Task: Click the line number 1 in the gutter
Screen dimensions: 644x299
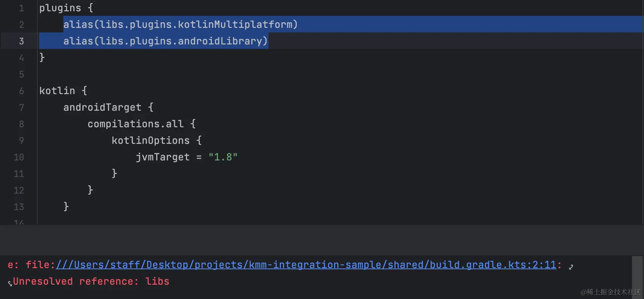Action: tap(21, 8)
